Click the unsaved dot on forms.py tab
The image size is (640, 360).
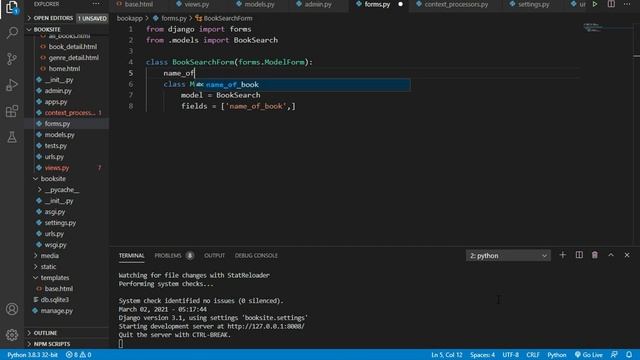pos(400,4)
